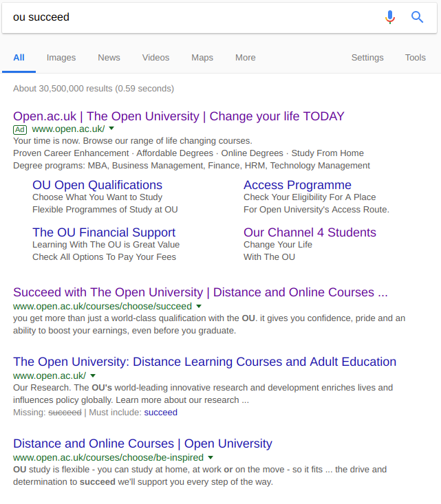The image size is (441, 504).
Task: Click the 'Must include: succeed' link
Action: click(160, 413)
